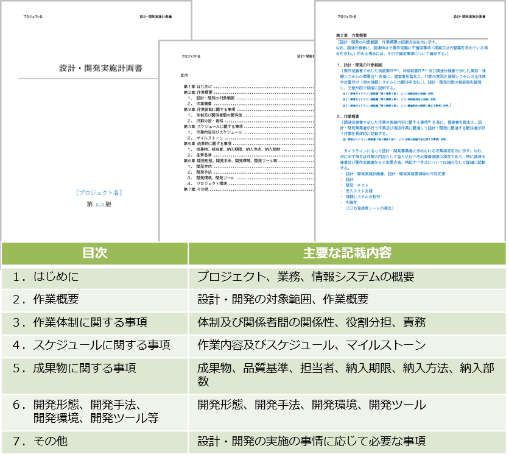
Task: Click the 主要な記載内容 table header
Action: 347,254
